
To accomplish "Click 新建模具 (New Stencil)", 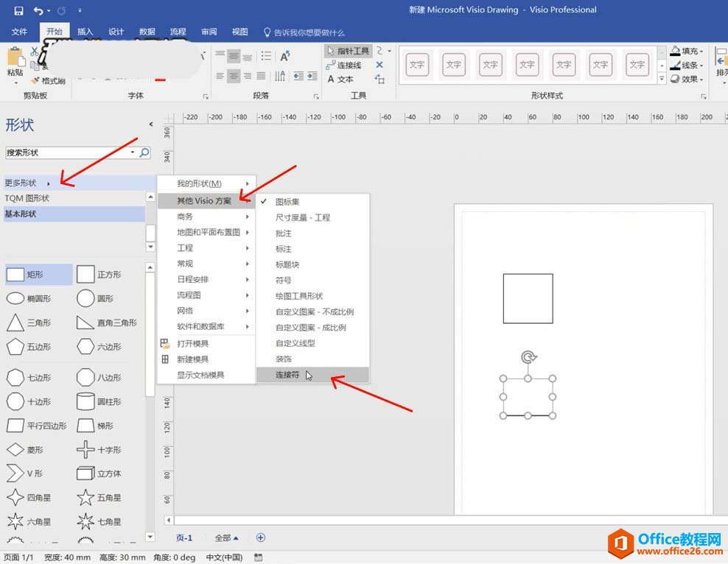I will (x=192, y=359).
